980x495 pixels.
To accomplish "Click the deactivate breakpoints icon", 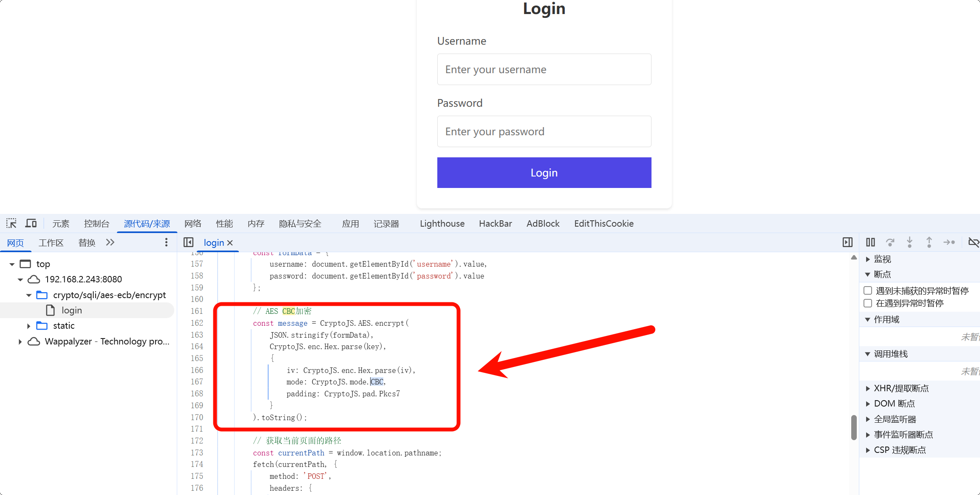I will point(973,242).
